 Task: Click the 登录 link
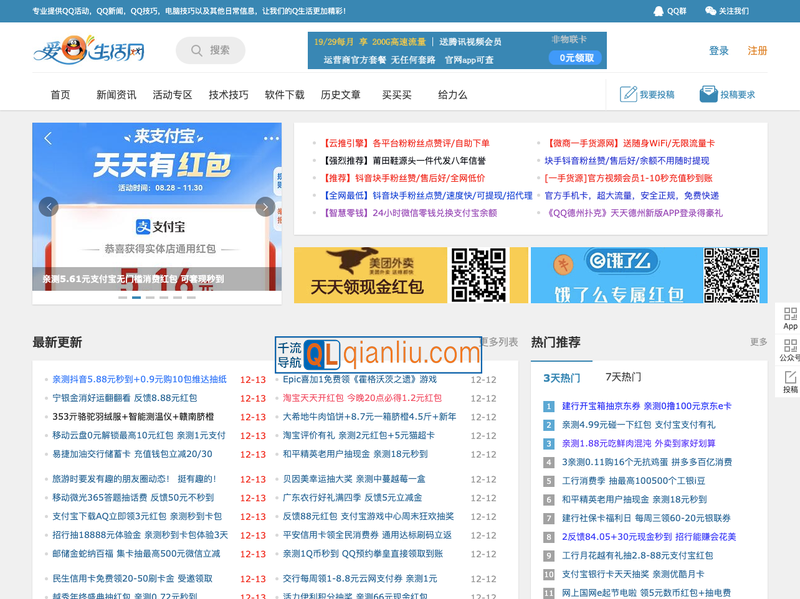tap(718, 50)
